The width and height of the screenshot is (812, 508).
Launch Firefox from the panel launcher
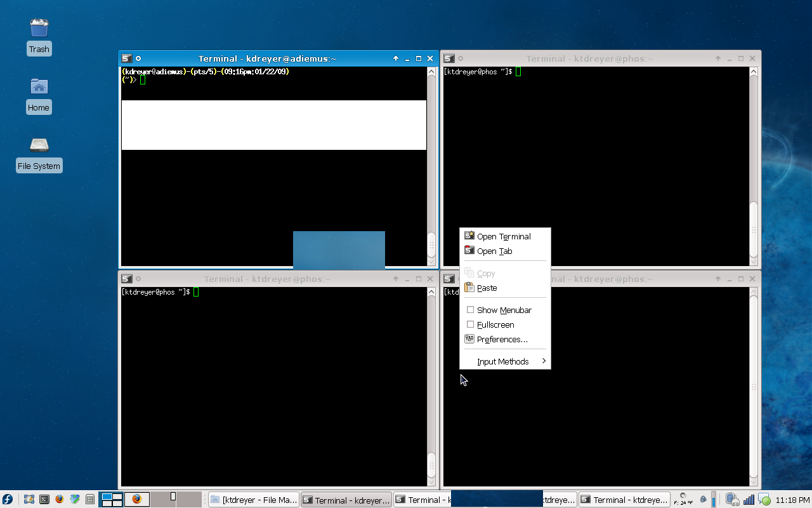point(60,500)
